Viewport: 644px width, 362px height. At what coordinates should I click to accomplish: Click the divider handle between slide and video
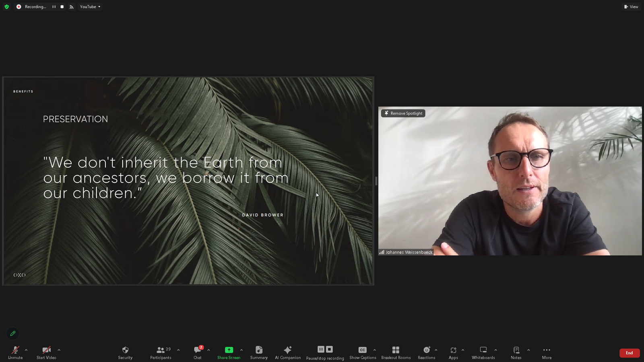376,181
